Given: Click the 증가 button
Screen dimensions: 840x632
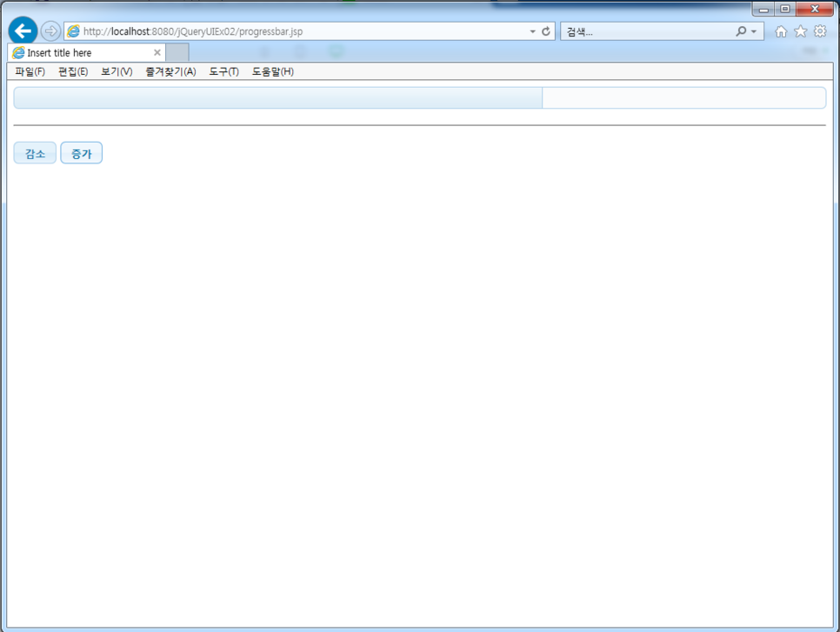Looking at the screenshot, I should pos(82,153).
